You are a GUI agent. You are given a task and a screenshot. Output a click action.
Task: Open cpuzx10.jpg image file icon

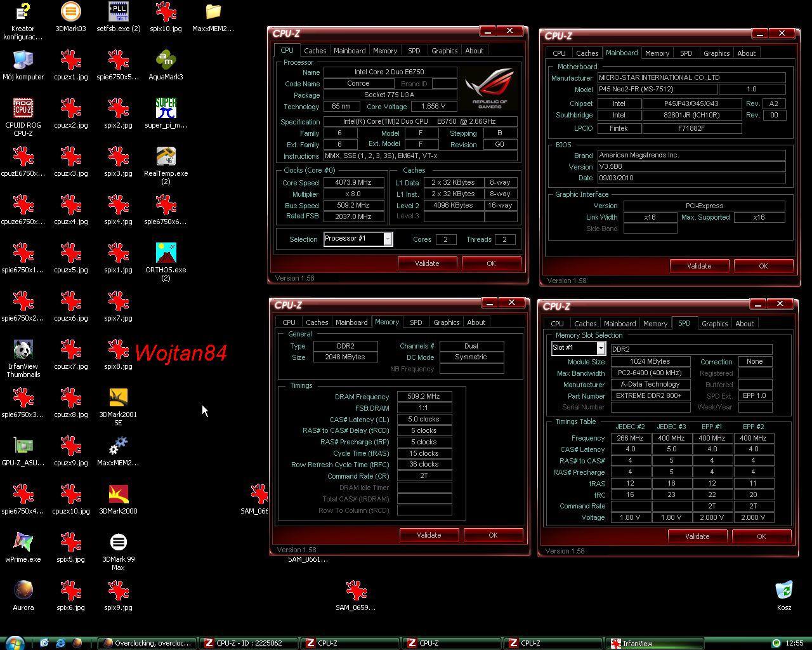pyautogui.click(x=70, y=499)
